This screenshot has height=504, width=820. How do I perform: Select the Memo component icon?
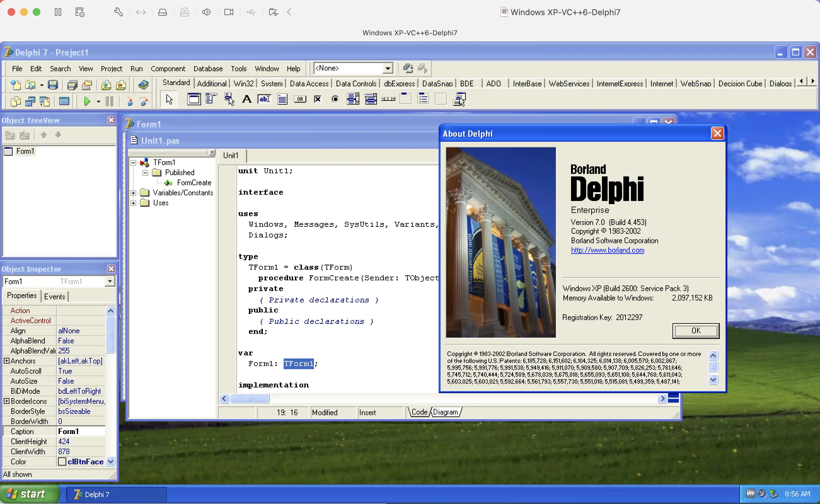(x=282, y=99)
